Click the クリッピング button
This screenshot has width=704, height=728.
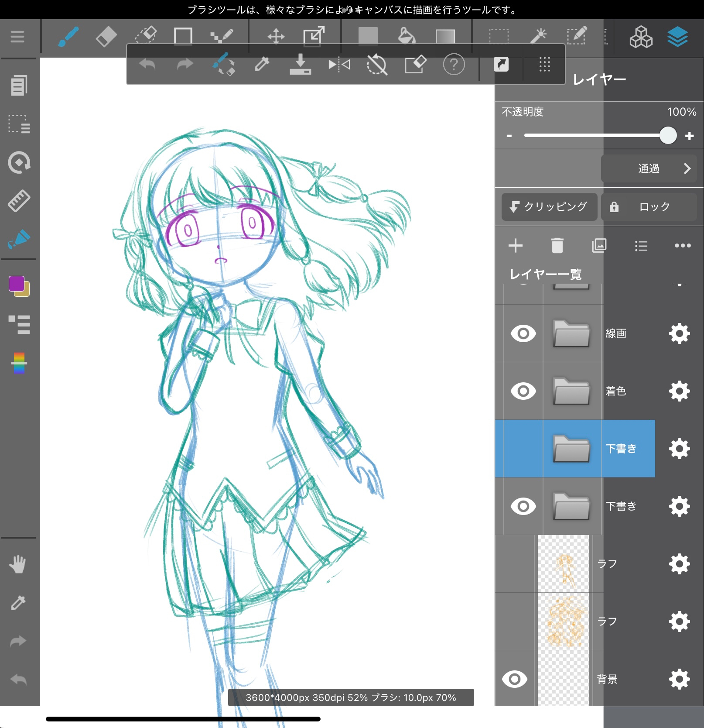[549, 207]
